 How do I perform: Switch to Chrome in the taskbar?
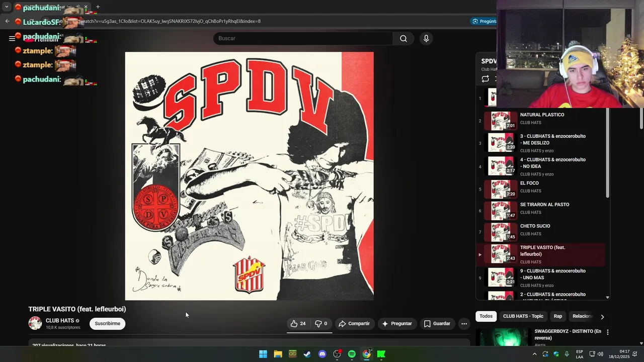(367, 354)
